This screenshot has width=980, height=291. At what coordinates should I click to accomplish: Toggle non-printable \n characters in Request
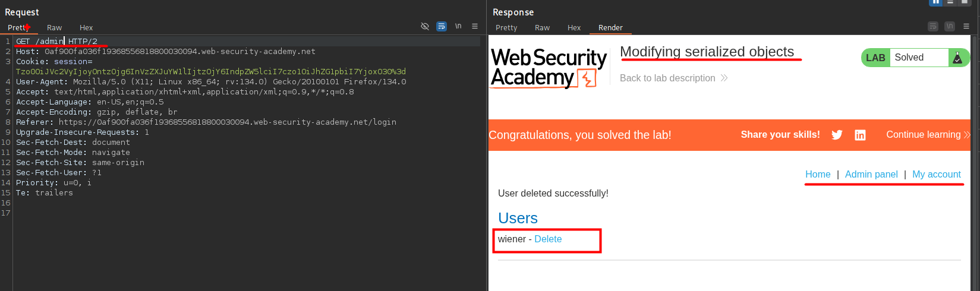(458, 27)
